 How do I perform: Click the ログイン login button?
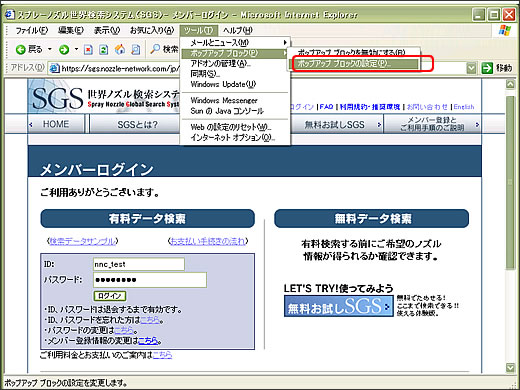[110, 296]
